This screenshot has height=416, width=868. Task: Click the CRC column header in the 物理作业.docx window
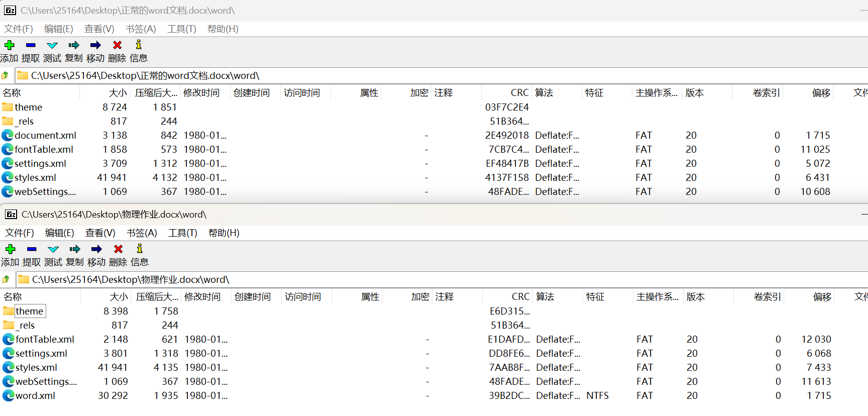pos(520,297)
